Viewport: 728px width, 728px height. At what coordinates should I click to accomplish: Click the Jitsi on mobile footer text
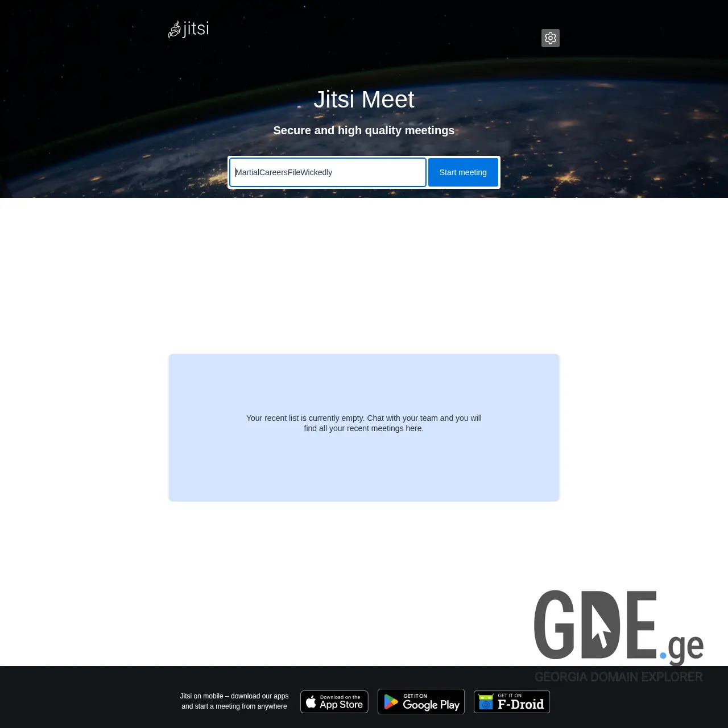(x=234, y=701)
